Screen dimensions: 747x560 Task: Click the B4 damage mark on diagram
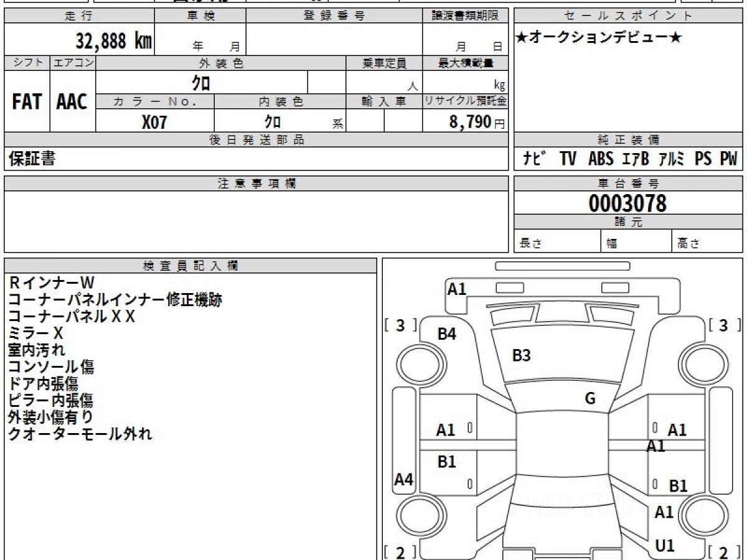coord(447,334)
